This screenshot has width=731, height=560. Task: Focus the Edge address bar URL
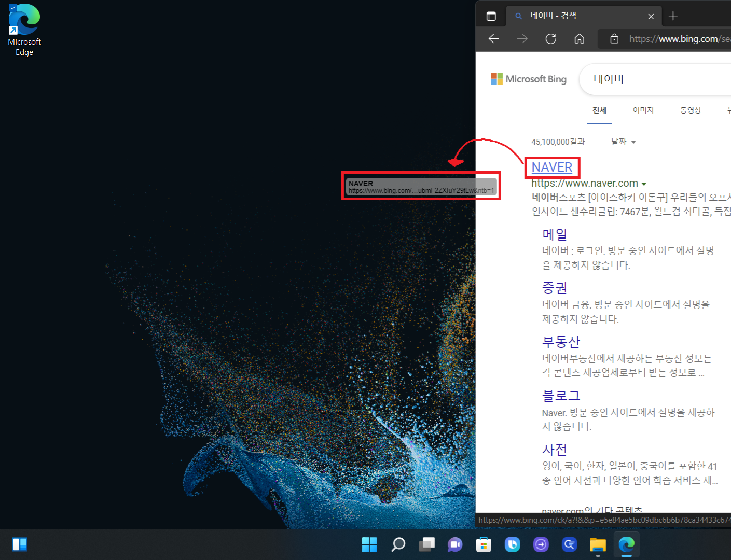click(x=679, y=39)
